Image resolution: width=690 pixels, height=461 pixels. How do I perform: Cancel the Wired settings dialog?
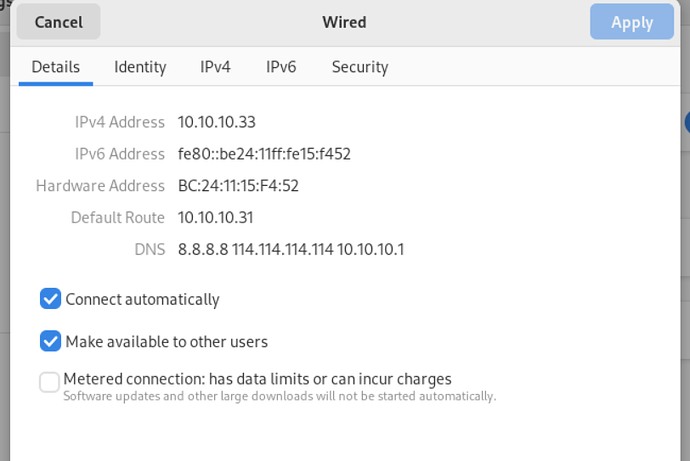pos(59,22)
